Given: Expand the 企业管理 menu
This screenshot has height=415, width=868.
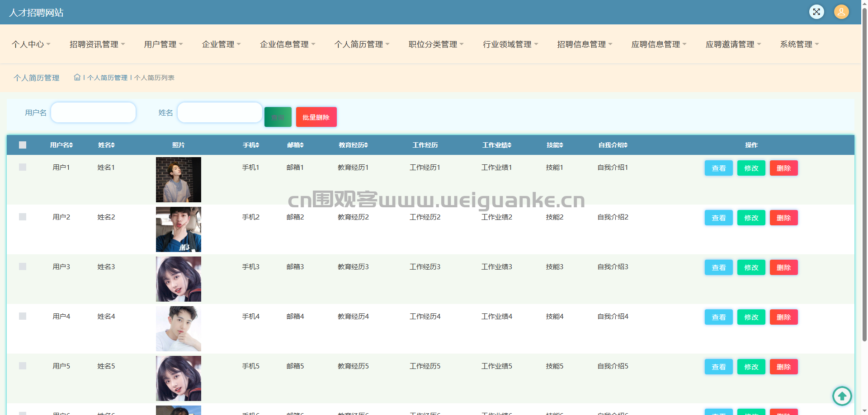Looking at the screenshot, I should pos(222,44).
